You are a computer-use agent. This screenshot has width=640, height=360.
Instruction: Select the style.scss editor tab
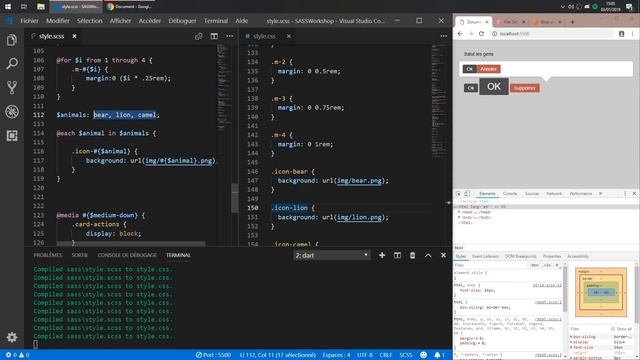point(52,36)
